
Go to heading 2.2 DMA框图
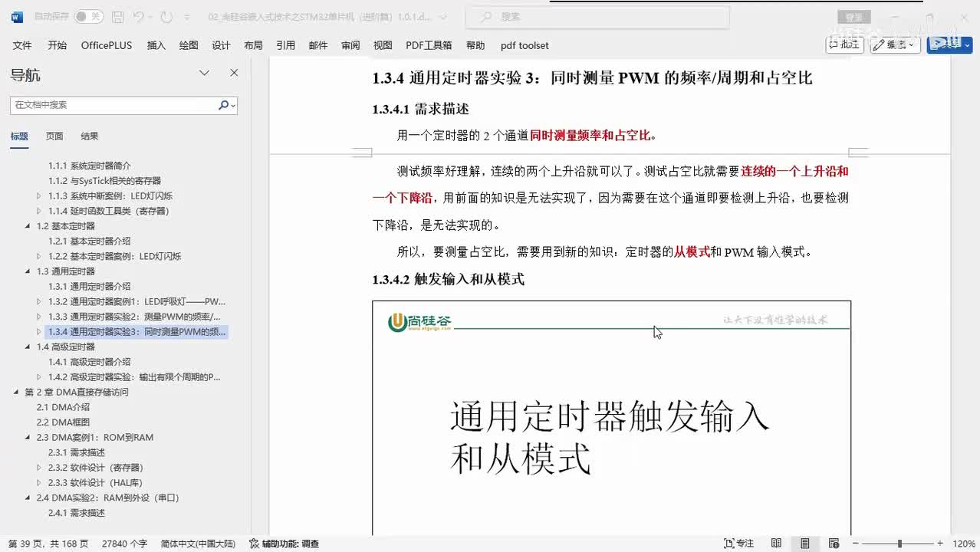coord(63,422)
